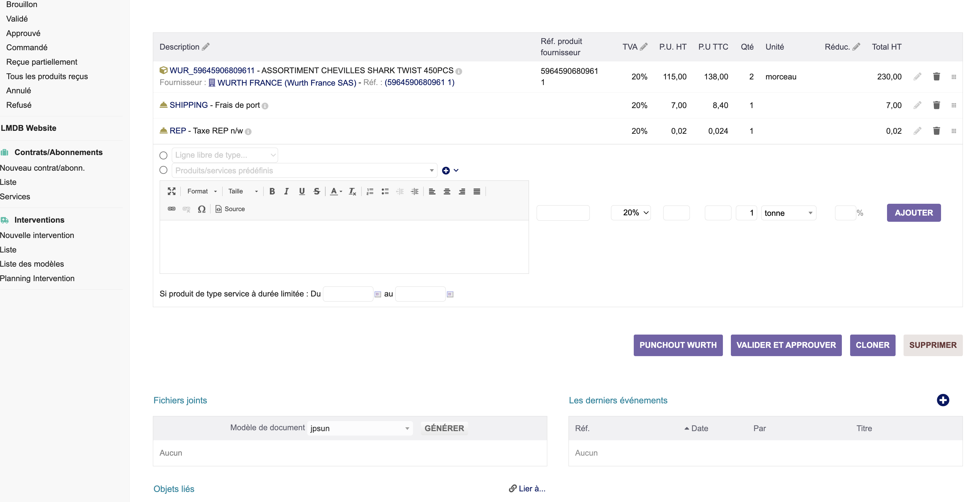Open the 20% TVA rate dropdown
Viewport: 980px width, 502px height.
pos(631,213)
